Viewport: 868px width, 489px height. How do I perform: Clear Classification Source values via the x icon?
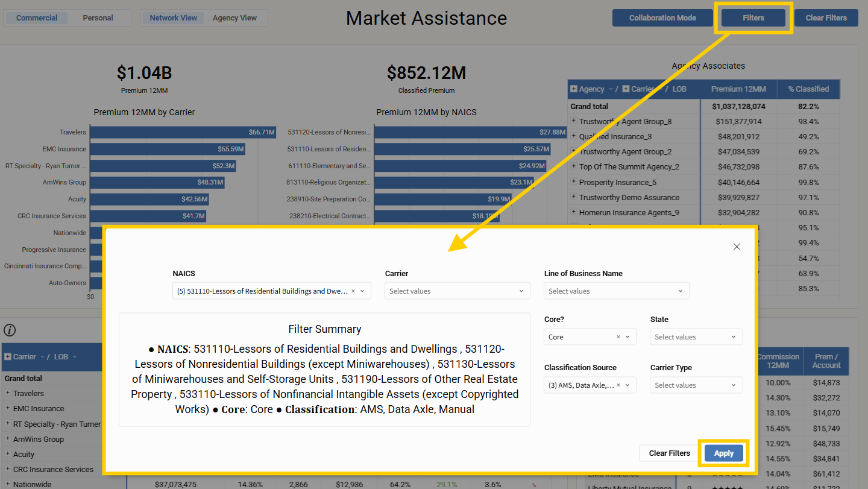pyautogui.click(x=618, y=385)
